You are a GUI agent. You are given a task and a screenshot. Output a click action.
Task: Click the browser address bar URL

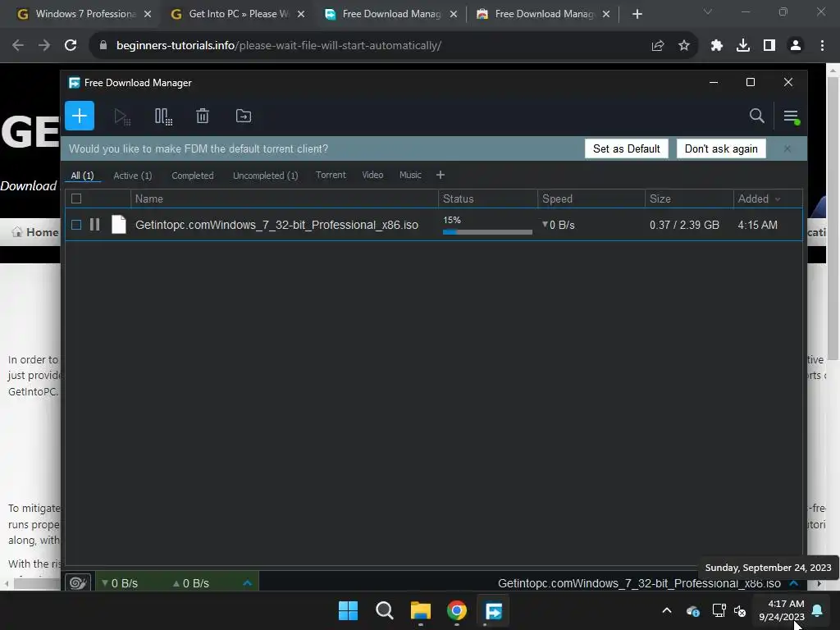tap(279, 46)
